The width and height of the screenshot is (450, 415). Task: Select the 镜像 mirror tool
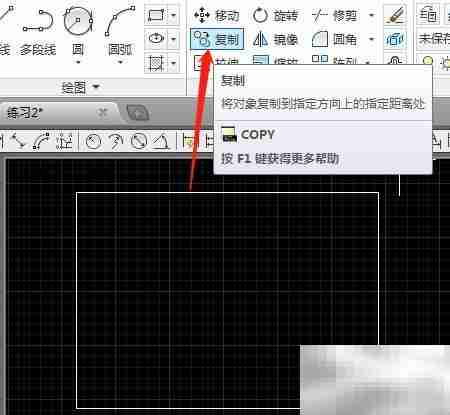[x=275, y=40]
